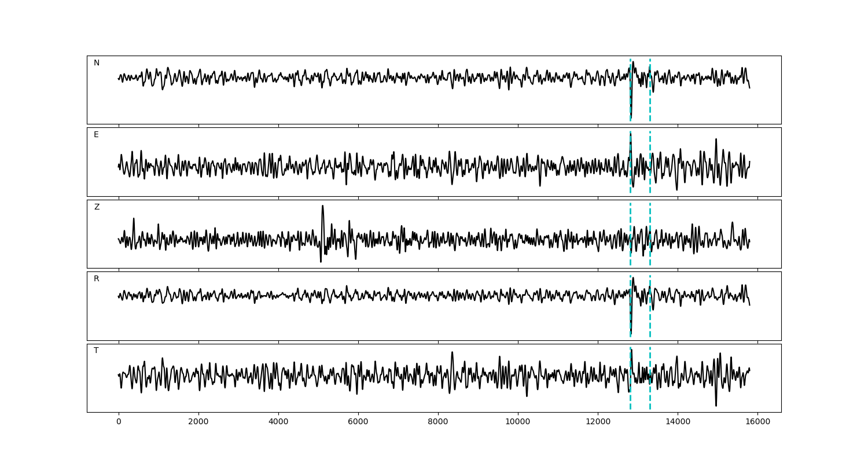
Task: Select the Z channel label
Action: click(x=97, y=207)
